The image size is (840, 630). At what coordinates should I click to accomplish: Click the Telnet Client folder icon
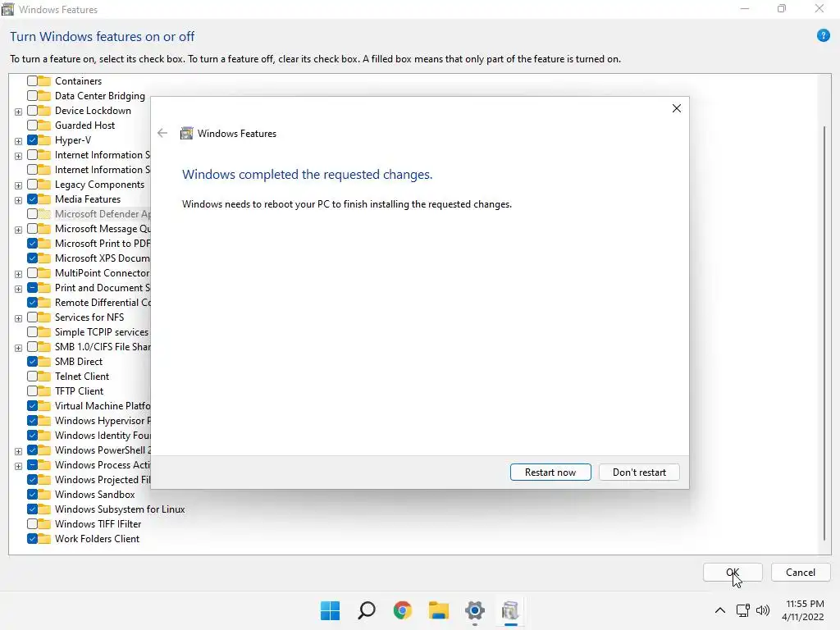pos(44,376)
